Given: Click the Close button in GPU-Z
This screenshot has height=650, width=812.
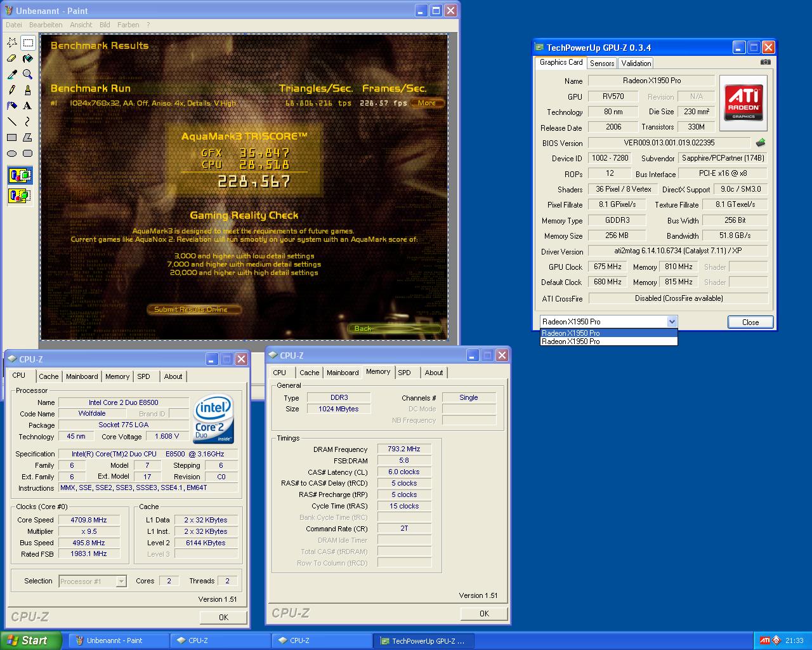Looking at the screenshot, I should tap(750, 322).
